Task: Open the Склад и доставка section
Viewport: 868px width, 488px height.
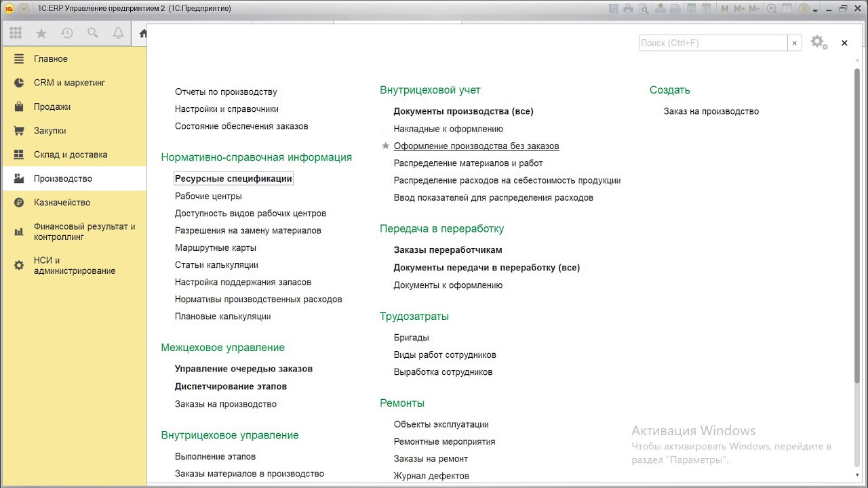Action: [73, 155]
